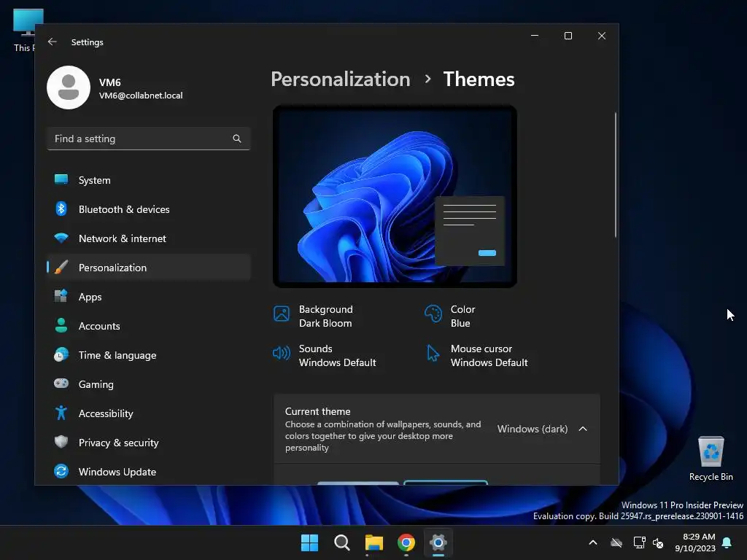Click the Time & language clock icon
The height and width of the screenshot is (560, 747).
(61, 355)
